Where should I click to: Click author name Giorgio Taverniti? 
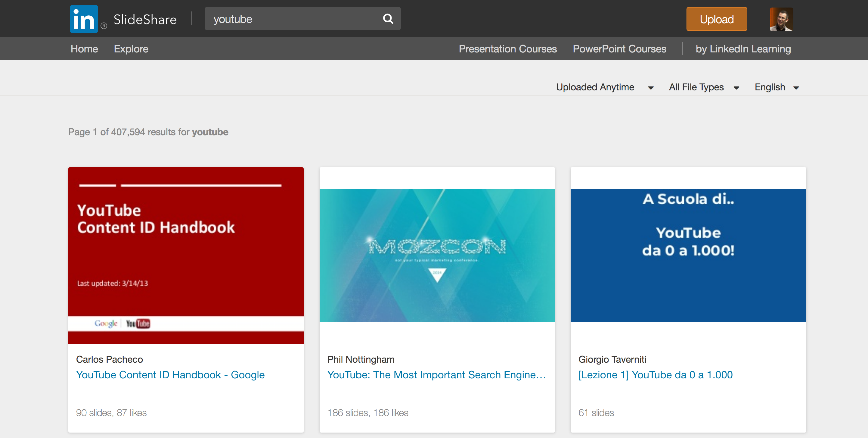pyautogui.click(x=612, y=359)
